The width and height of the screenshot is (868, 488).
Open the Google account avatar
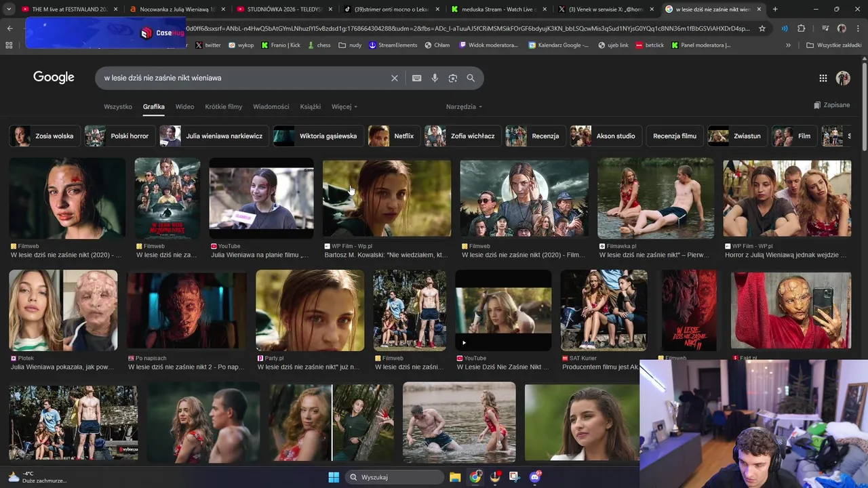(843, 78)
